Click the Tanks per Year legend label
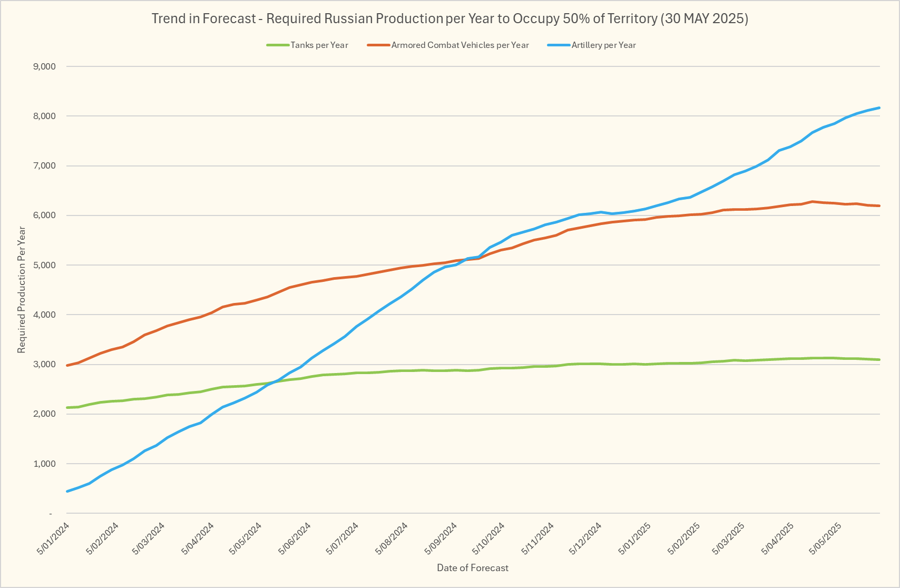 pyautogui.click(x=319, y=45)
